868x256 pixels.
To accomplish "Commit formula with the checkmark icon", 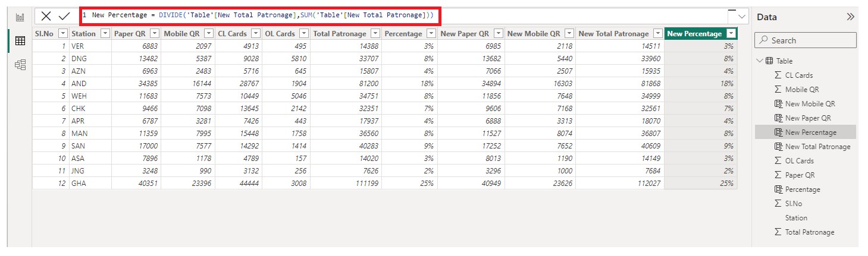I will (64, 17).
